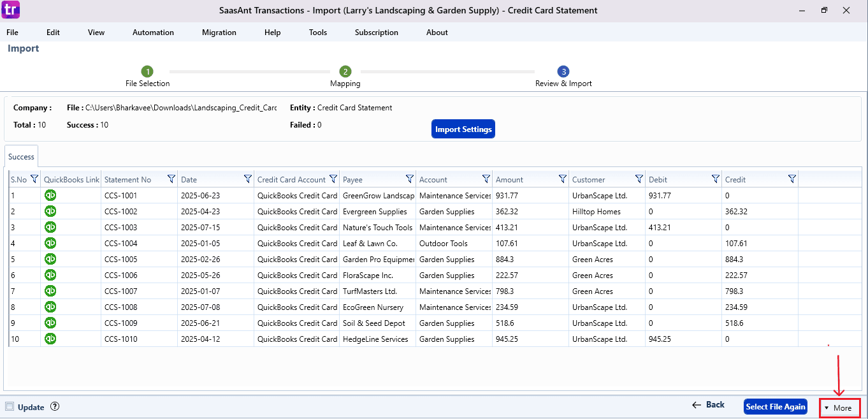Click filter icon on Statement No column

(x=171, y=179)
